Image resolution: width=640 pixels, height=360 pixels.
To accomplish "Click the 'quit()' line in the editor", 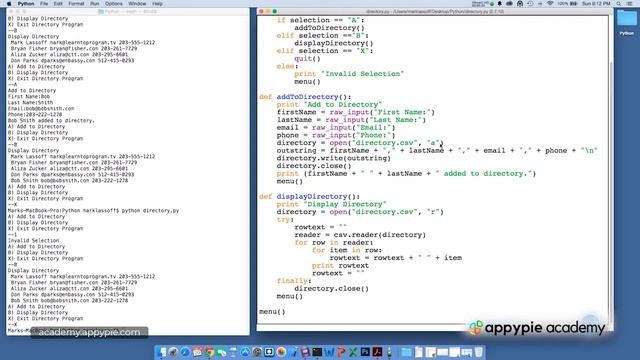I will pos(307,58).
